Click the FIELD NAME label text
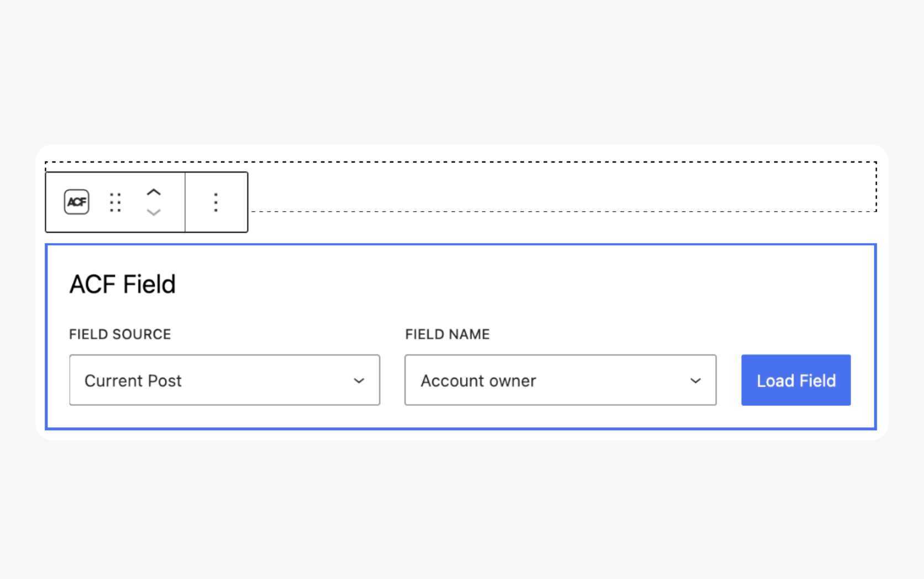This screenshot has width=924, height=579. pos(447,334)
